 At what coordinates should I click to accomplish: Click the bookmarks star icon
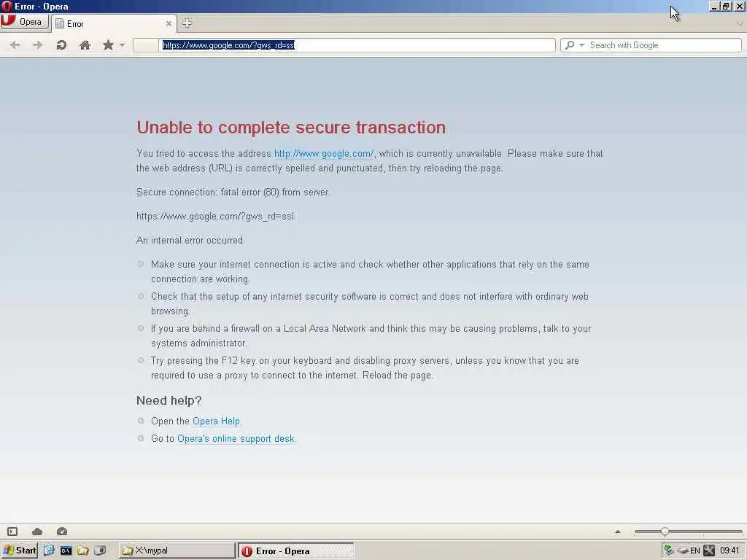tap(108, 45)
